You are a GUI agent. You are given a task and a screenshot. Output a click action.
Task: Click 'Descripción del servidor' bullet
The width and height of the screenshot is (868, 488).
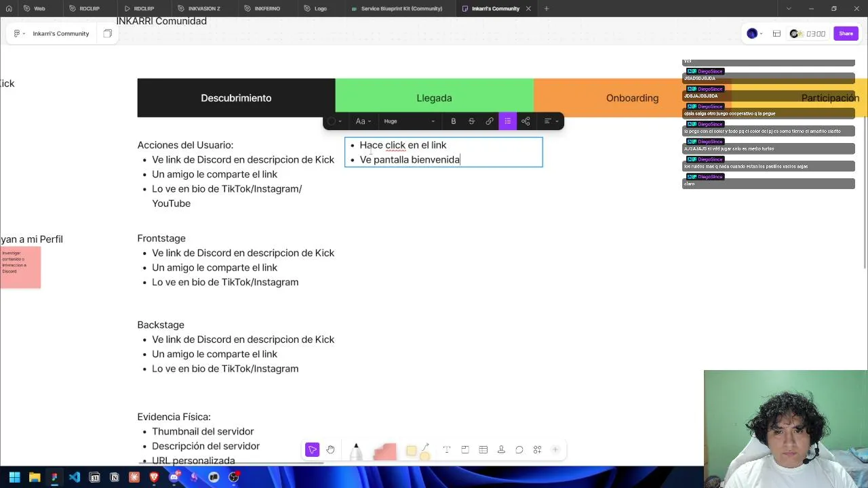[205, 446]
